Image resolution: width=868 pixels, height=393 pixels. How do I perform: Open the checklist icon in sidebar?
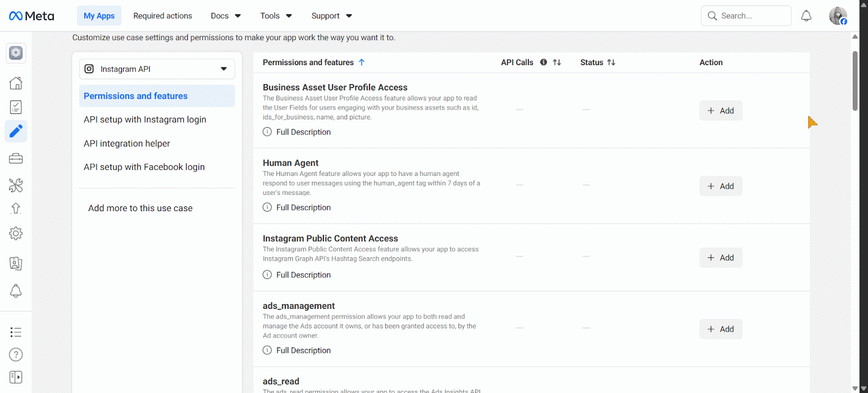[x=16, y=107]
